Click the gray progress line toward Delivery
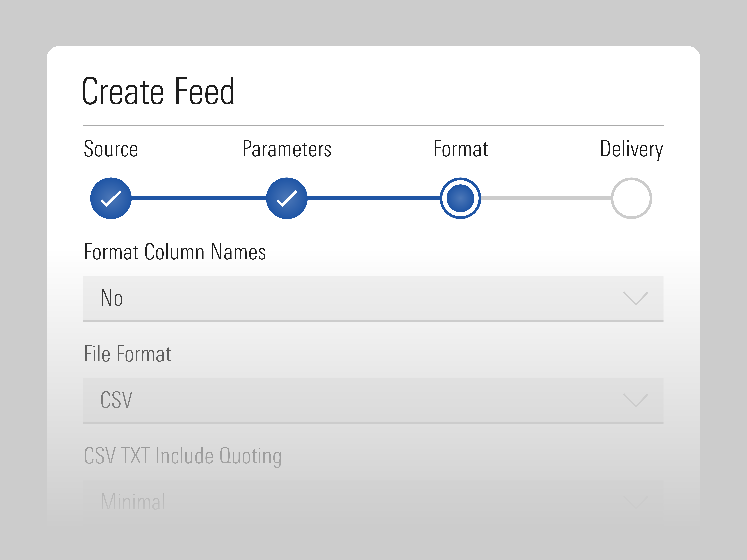 tap(546, 198)
